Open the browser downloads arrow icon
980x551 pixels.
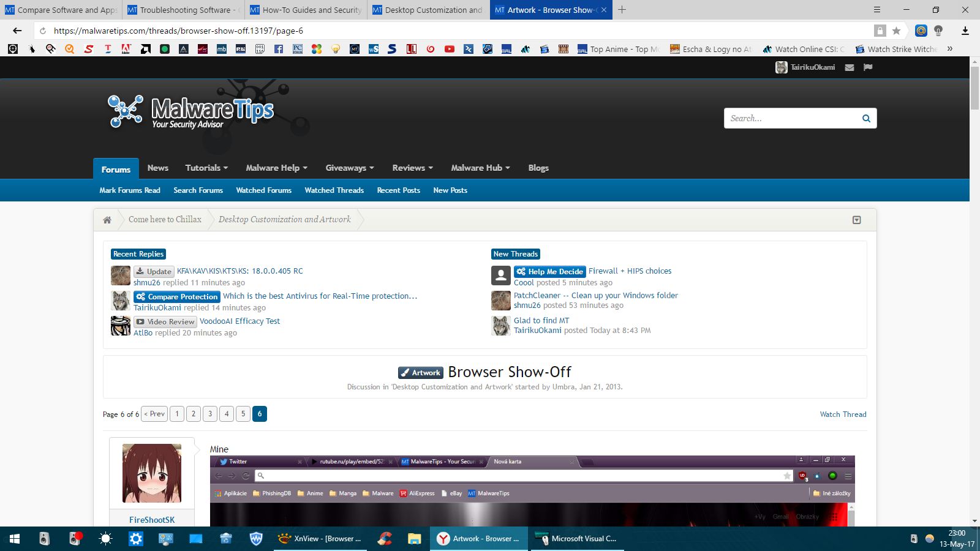click(965, 31)
